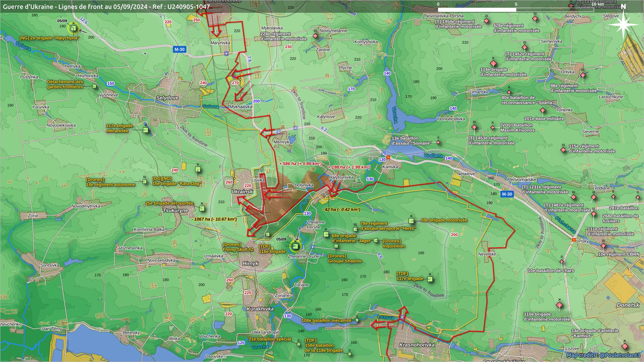Click the Ukrainsk town label

pos(242,192)
